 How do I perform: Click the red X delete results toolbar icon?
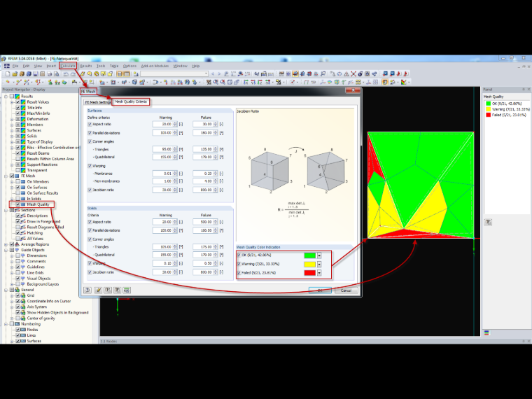point(353,73)
